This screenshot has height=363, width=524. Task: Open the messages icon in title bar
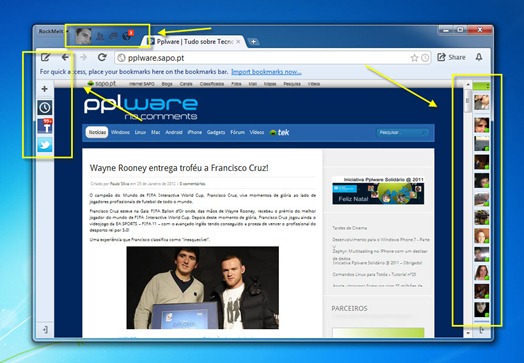(x=114, y=35)
